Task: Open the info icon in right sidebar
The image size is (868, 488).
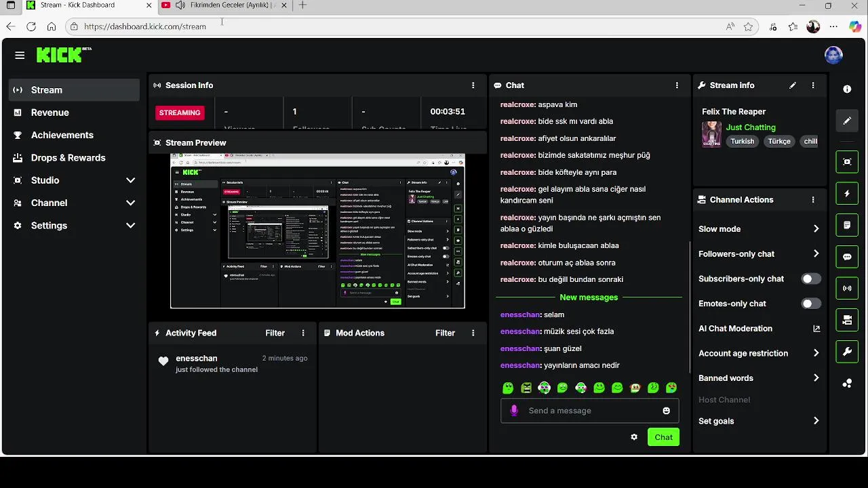Action: [x=847, y=89]
